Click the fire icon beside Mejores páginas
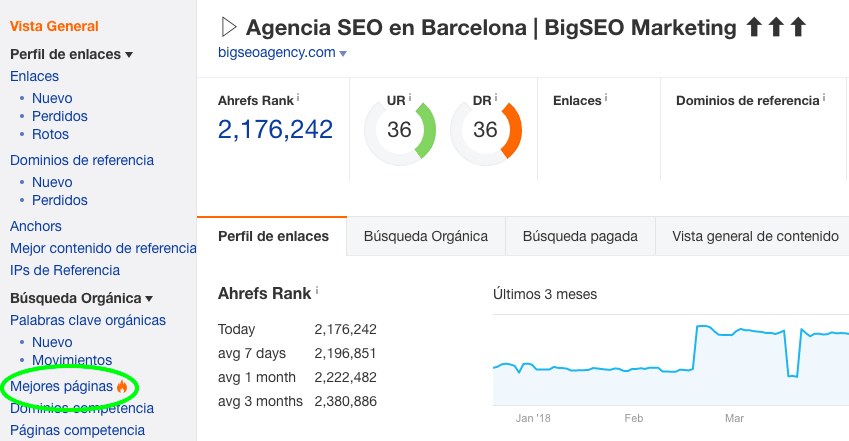849x441 pixels. 122,386
